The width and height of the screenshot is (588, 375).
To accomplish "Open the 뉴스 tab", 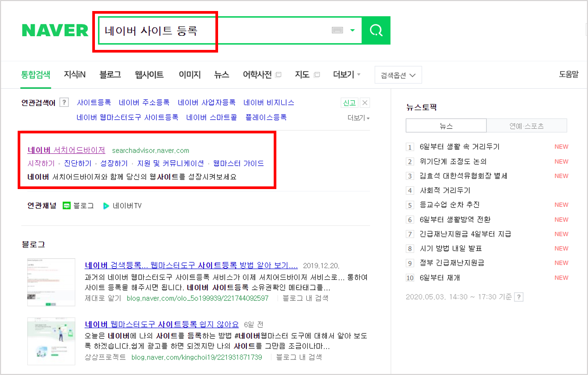I will [222, 75].
